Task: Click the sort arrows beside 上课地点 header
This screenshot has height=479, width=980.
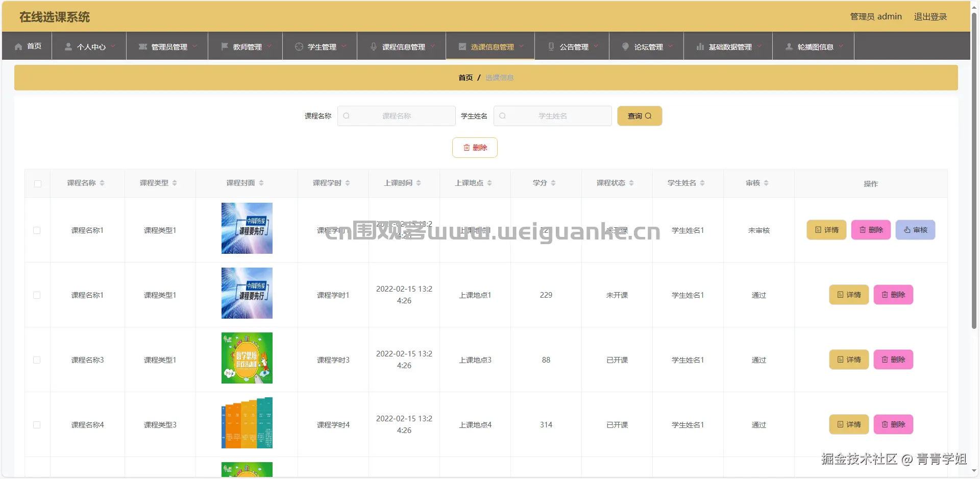Action: [489, 183]
